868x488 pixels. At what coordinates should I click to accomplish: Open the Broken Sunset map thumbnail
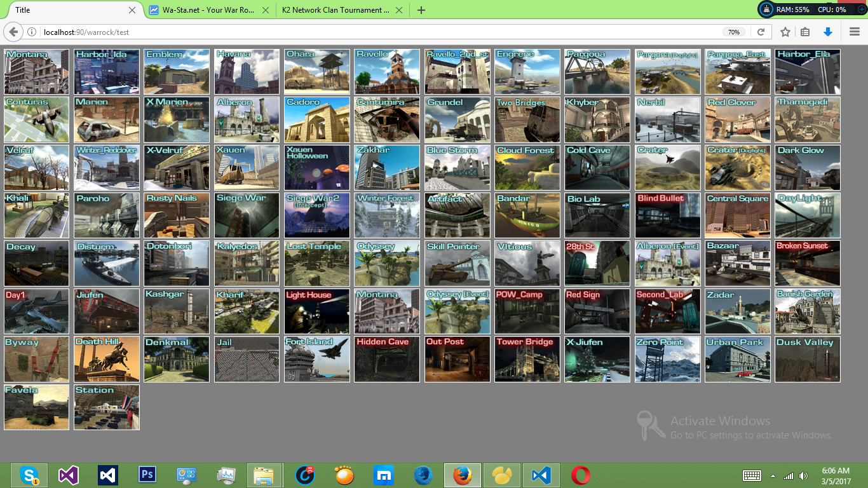point(808,263)
